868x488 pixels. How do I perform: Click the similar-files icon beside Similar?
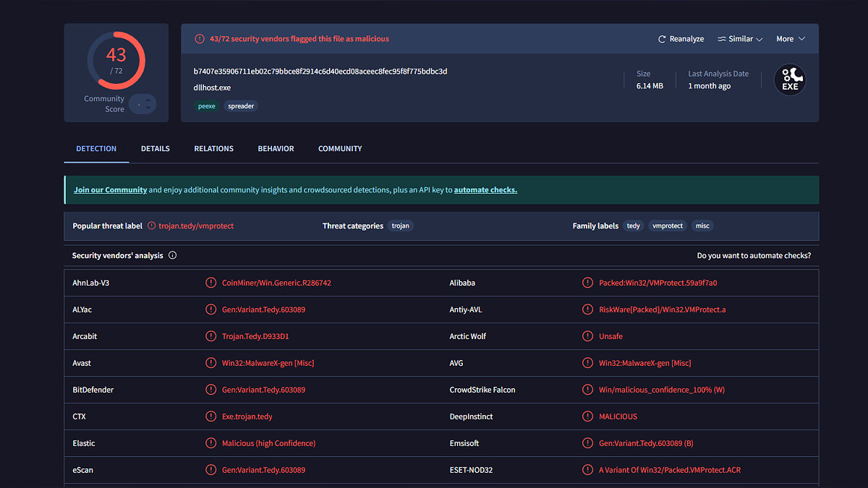[x=721, y=39]
